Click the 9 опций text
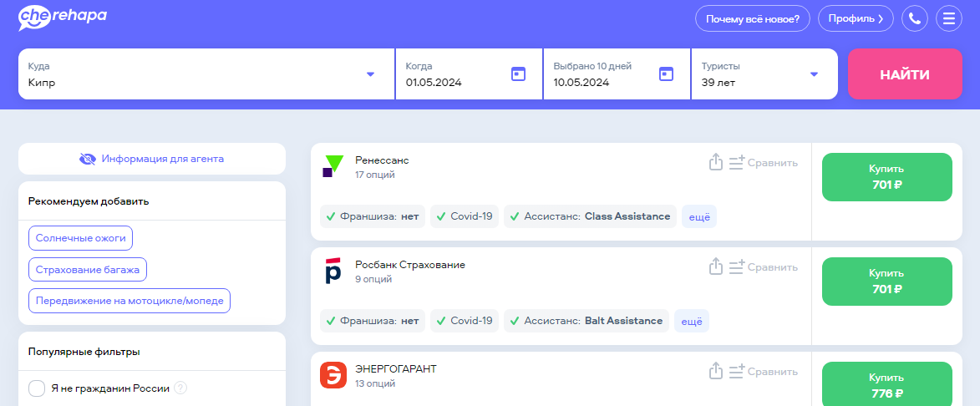The height and width of the screenshot is (406, 980). [x=373, y=279]
